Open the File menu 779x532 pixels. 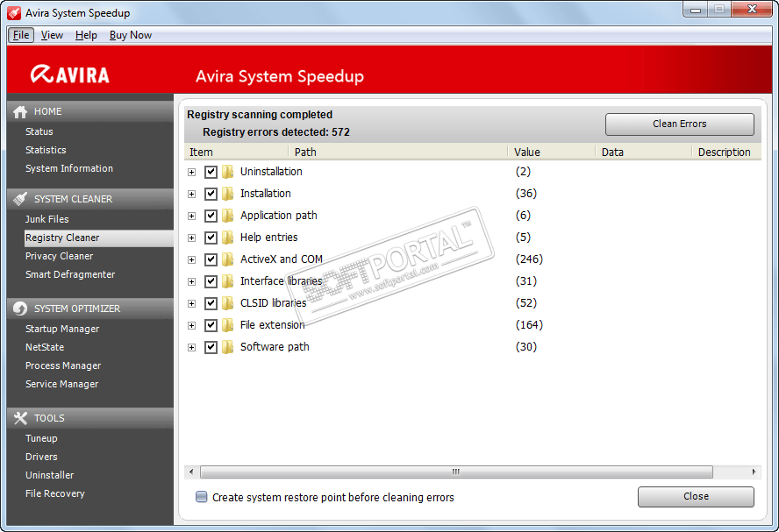click(21, 35)
